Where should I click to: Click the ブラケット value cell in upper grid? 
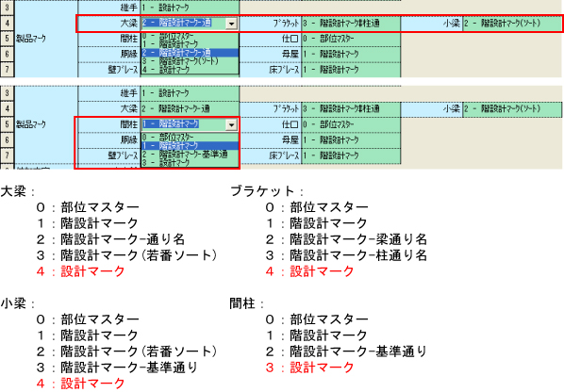[351, 24]
